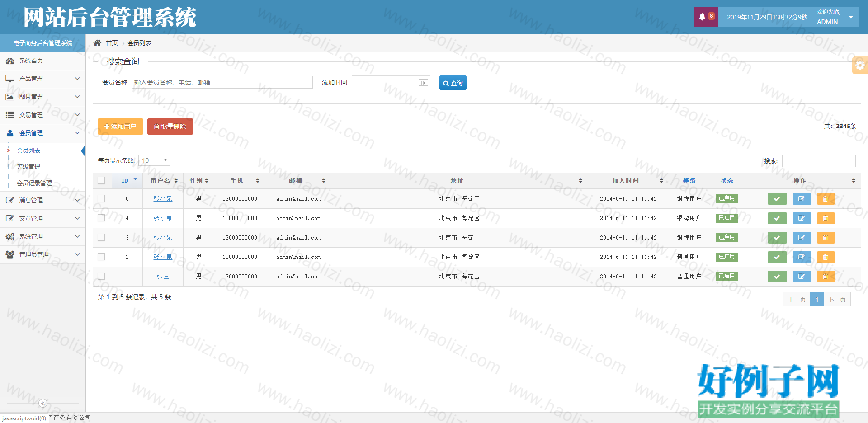Viewport: 868px width, 423px height.
Task: Open the 张三 username link
Action: click(x=163, y=276)
